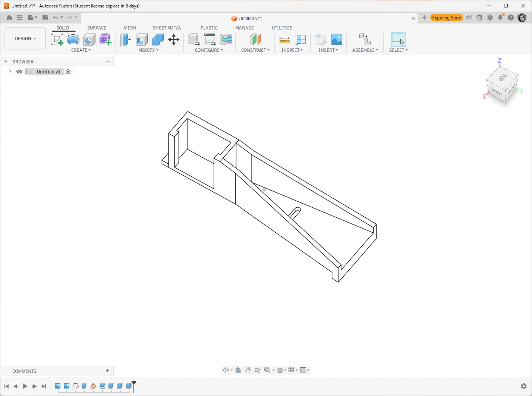Select the Look At view icon
This screenshot has height=396, width=532.
pyautogui.click(x=239, y=370)
